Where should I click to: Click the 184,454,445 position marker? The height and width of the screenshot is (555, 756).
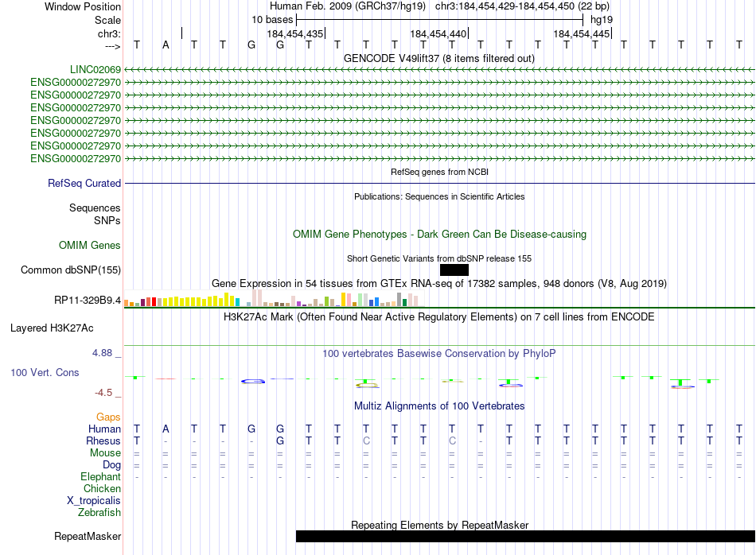click(582, 33)
